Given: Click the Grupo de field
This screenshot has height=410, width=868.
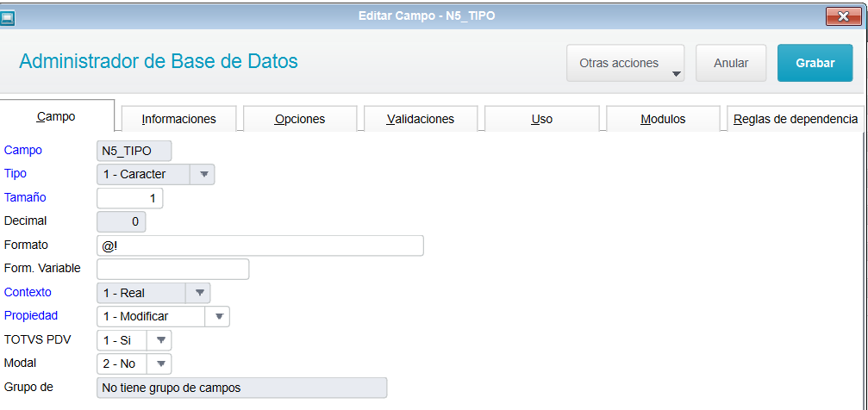Looking at the screenshot, I should (242, 388).
